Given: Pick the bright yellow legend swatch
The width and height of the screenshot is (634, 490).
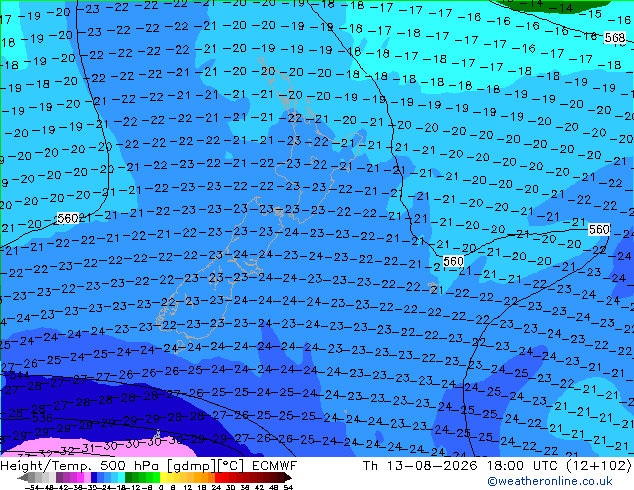Looking at the screenshot, I should 163,477.
